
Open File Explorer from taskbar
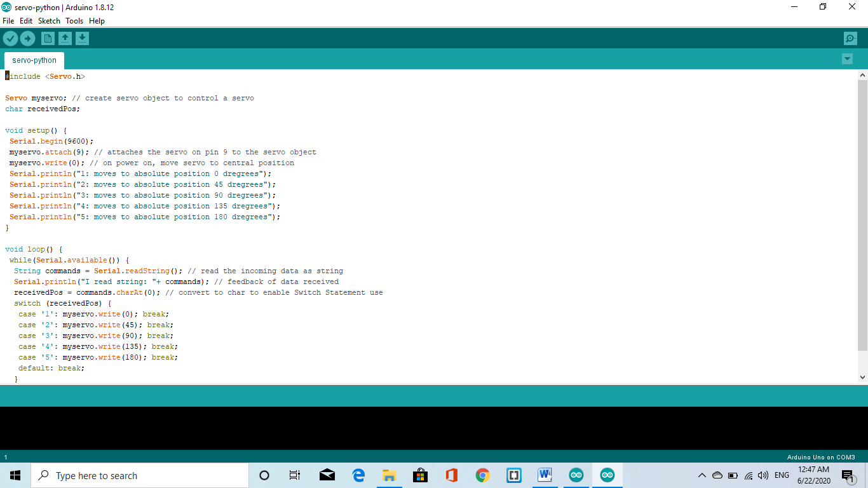[x=390, y=475]
